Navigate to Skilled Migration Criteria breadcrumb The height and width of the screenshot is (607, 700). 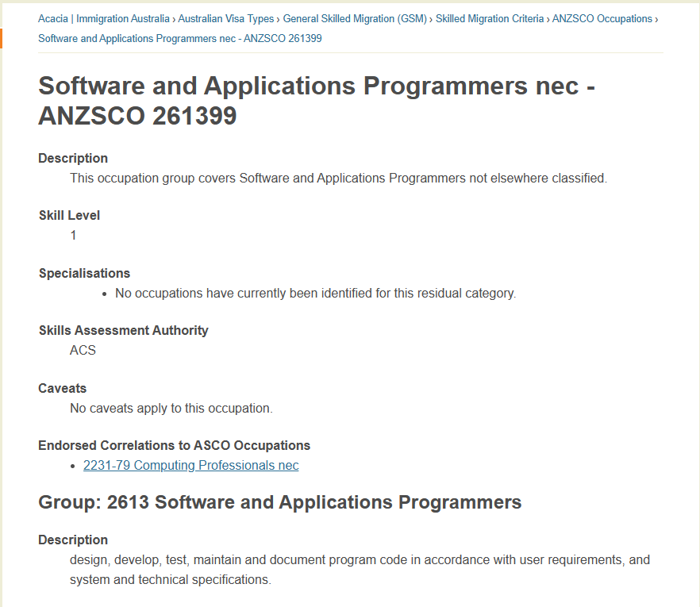tap(490, 19)
